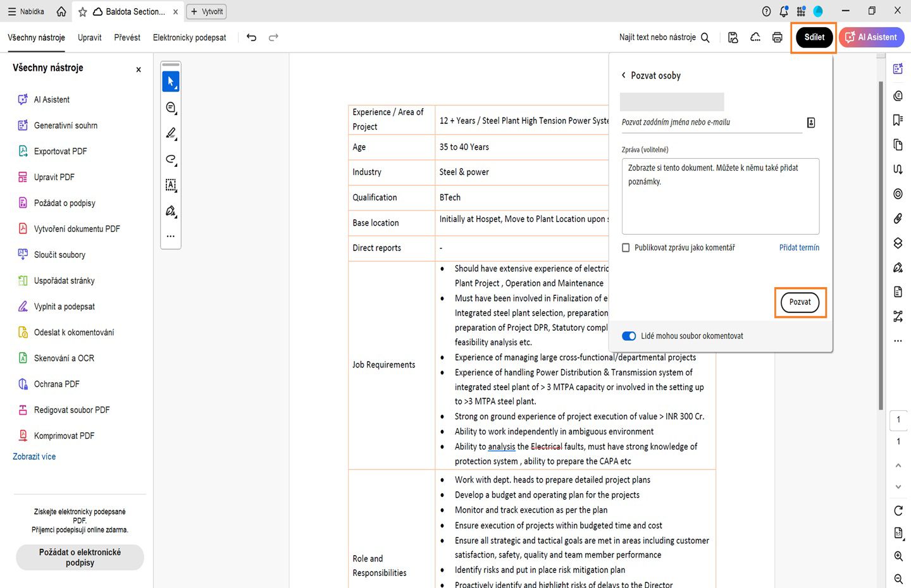The height and width of the screenshot is (588, 911).
Task: Select the arrow selection tool
Action: coord(171,82)
